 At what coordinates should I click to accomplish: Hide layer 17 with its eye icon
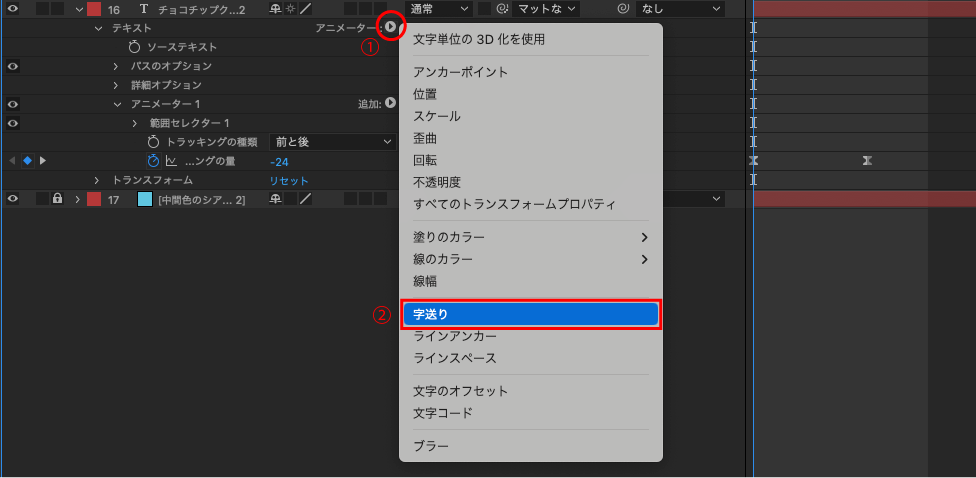click(x=12, y=199)
